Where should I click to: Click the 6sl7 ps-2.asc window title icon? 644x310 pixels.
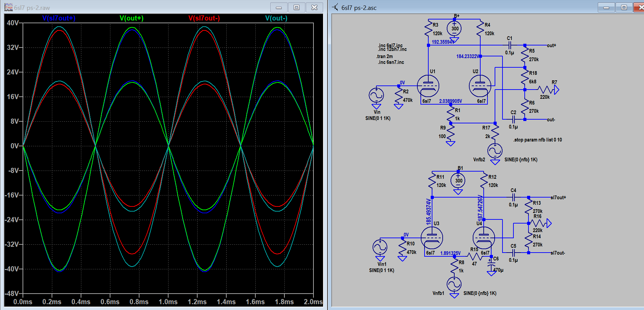tap(335, 7)
